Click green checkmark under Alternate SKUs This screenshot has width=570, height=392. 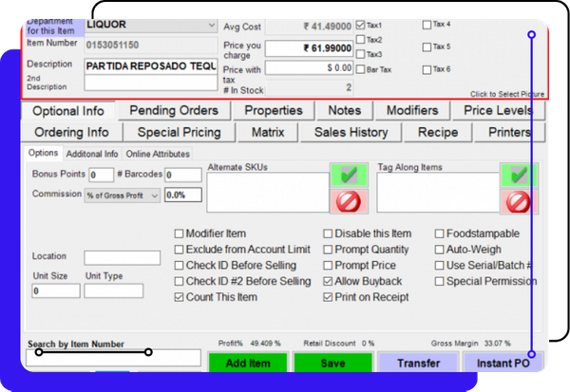[x=349, y=176]
